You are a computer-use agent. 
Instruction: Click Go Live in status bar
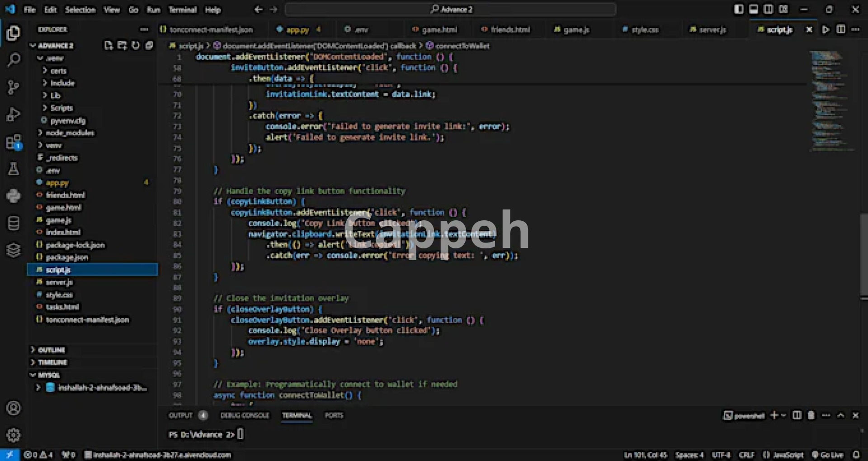827,455
